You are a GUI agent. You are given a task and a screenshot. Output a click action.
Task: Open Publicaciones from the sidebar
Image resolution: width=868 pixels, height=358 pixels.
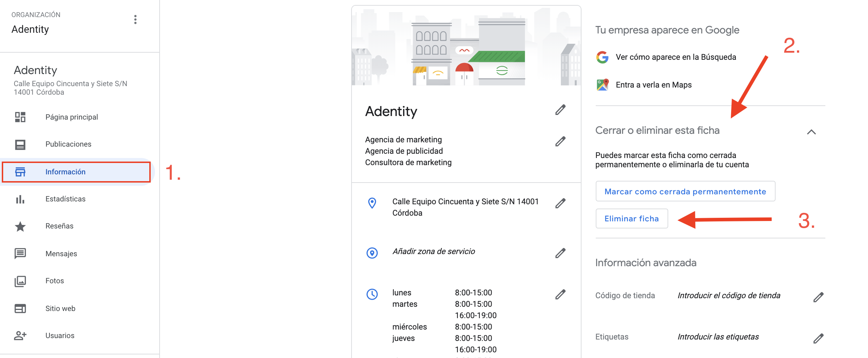pos(68,144)
